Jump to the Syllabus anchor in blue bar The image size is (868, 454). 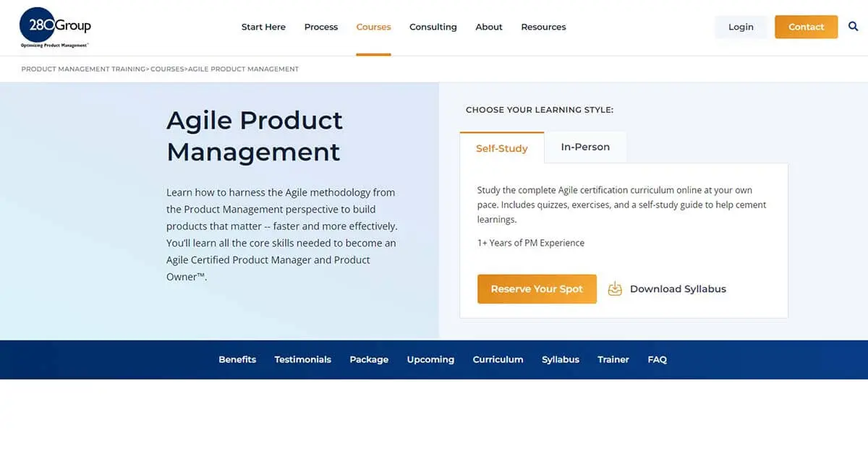561,359
